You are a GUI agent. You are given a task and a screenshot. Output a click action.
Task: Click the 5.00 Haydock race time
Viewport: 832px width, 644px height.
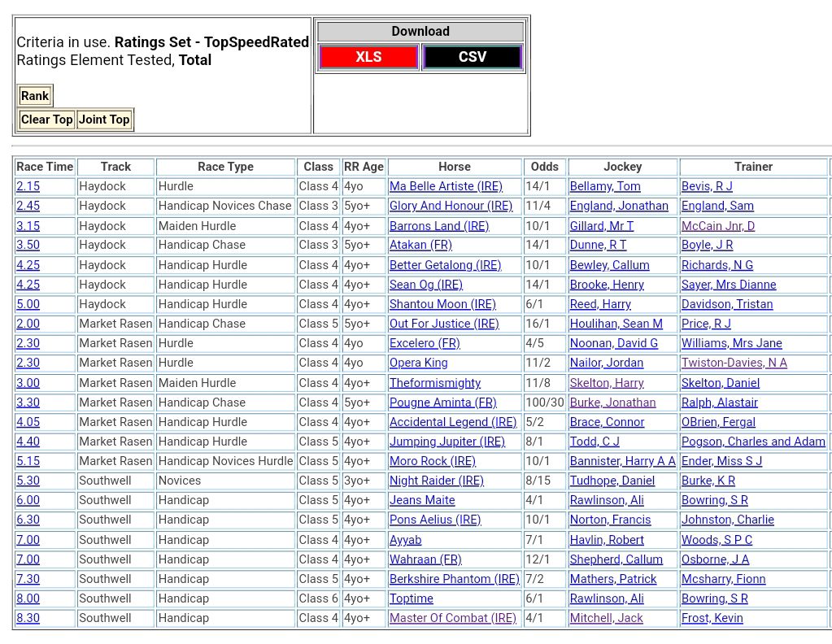[28, 304]
